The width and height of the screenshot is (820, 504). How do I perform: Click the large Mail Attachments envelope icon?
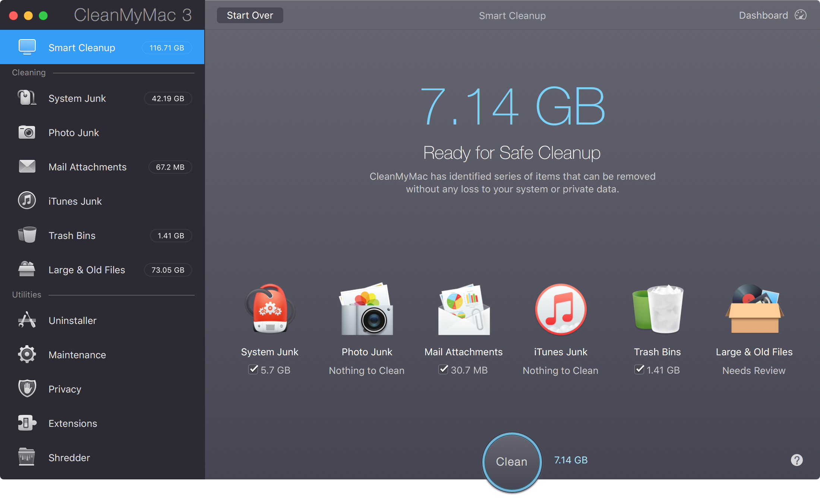[x=464, y=310]
